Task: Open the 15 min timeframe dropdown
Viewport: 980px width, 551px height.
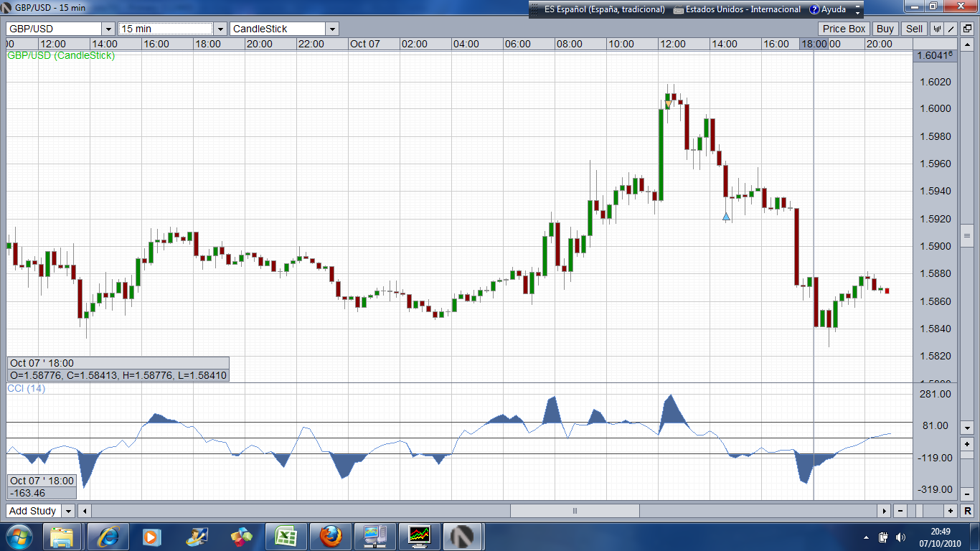Action: click(220, 29)
